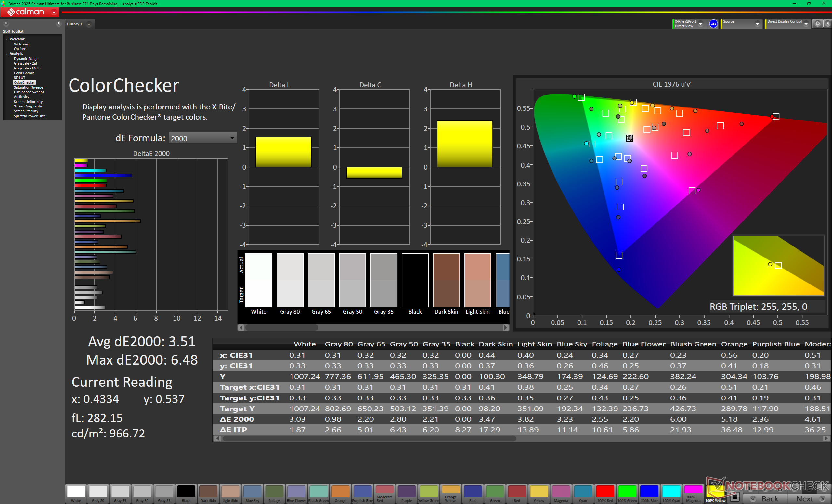Collapse right panel with arrow beside gear
832x504 pixels.
click(x=827, y=24)
